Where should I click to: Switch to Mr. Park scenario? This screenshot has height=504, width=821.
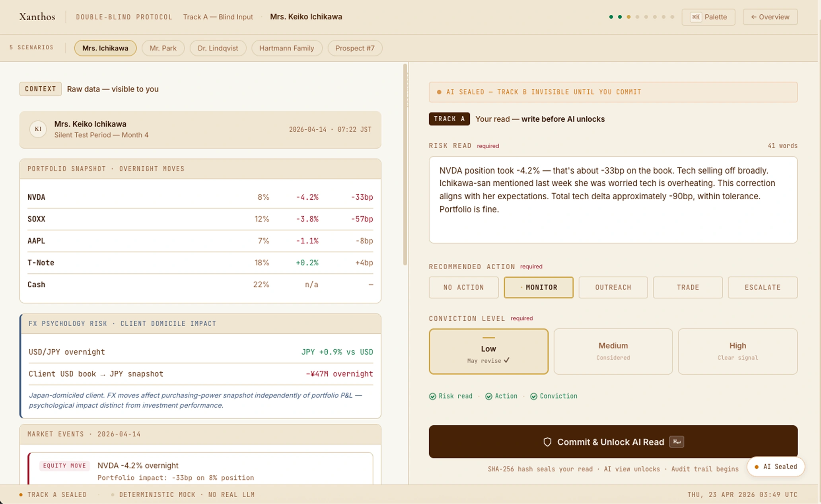[163, 48]
